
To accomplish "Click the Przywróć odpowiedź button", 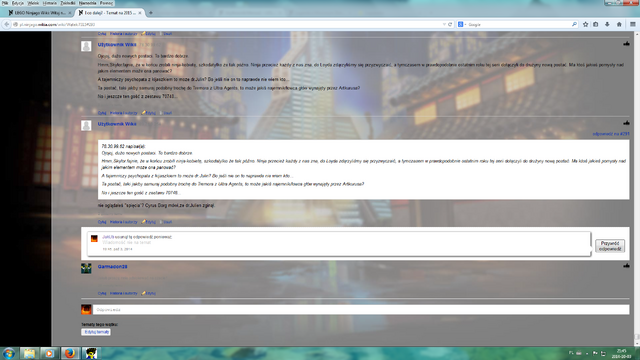I will pos(610,246).
